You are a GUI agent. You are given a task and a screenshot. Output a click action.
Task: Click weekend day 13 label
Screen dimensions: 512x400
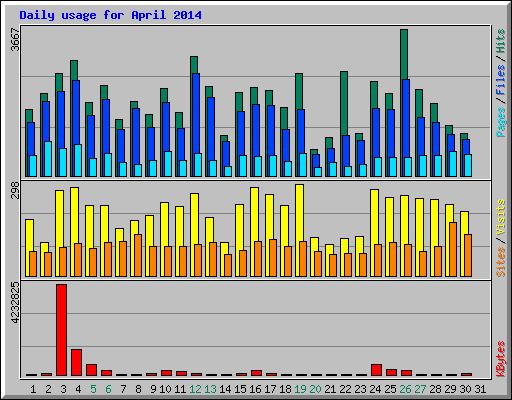tap(210, 389)
